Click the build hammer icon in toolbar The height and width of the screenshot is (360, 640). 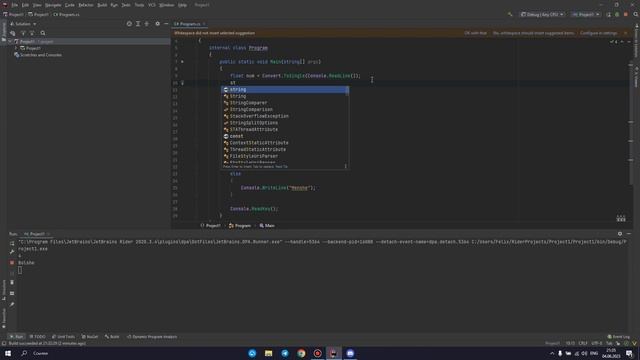point(510,14)
